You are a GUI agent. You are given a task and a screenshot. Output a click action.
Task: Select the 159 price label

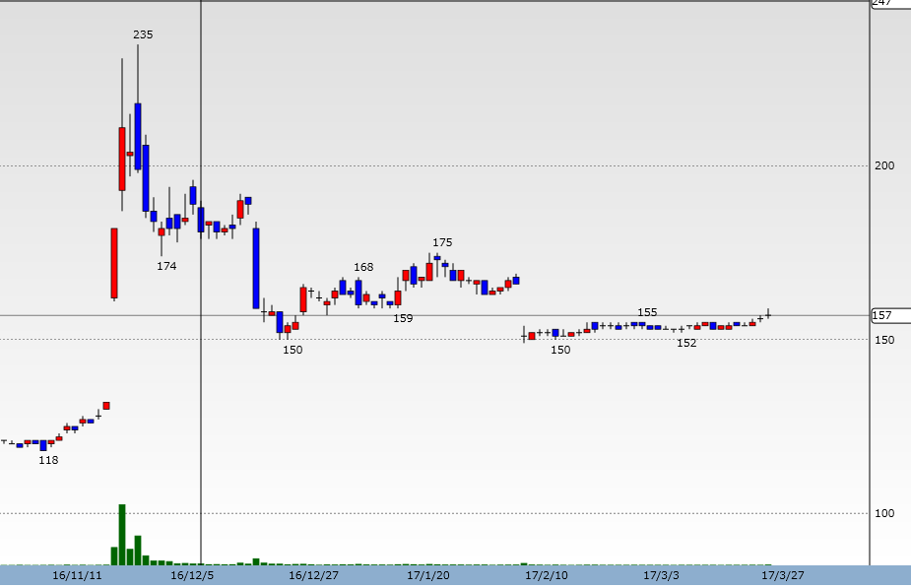tap(403, 318)
